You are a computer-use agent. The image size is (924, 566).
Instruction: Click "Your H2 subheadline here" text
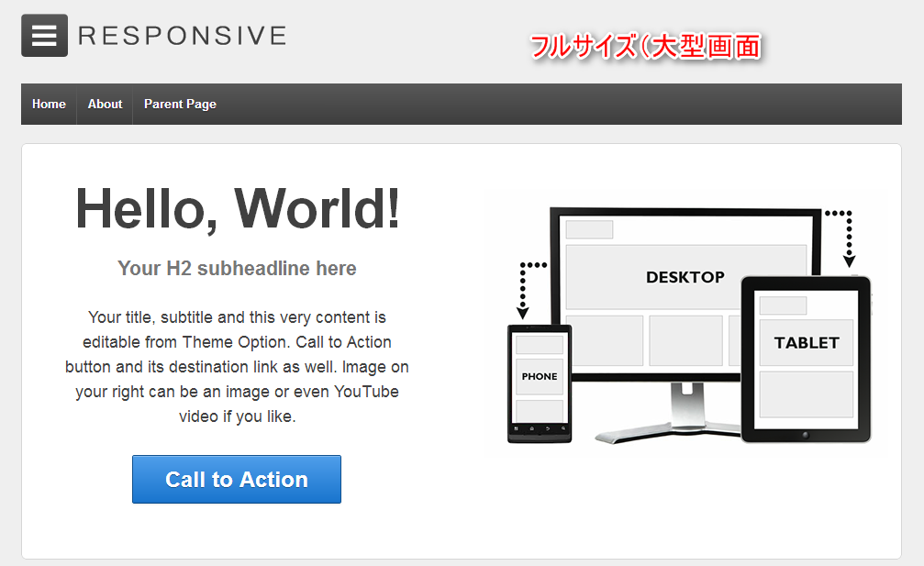coord(237,269)
